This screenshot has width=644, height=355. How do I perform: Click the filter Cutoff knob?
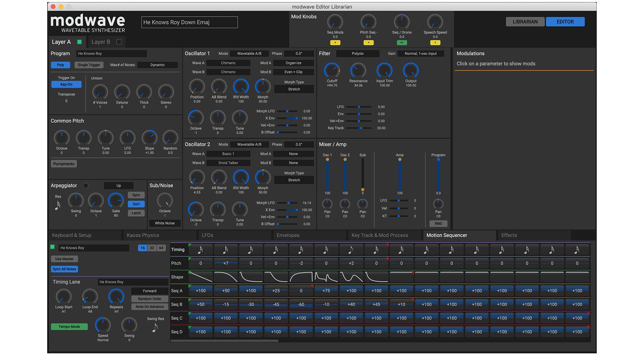[332, 70]
